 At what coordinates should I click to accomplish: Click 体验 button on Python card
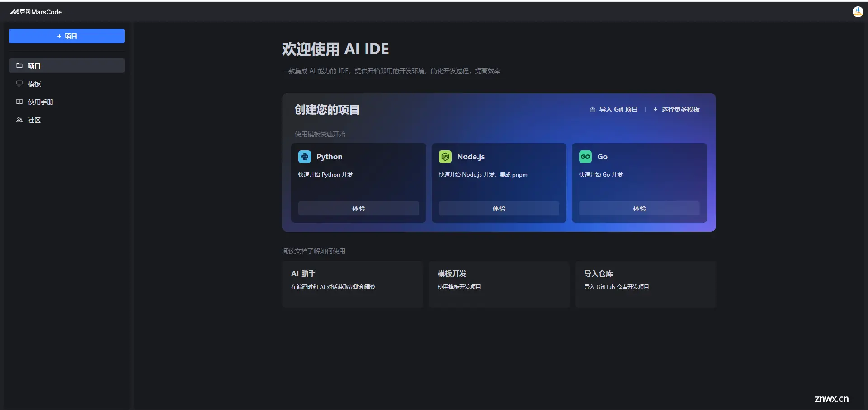[359, 209]
